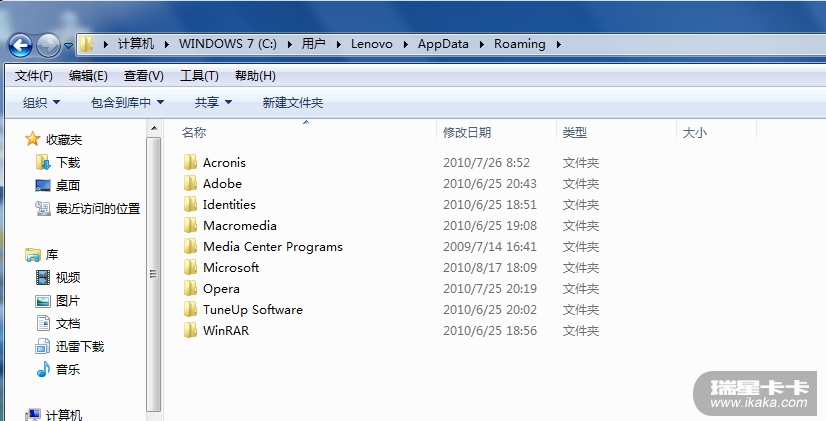Viewport: 826px width, 421px height.
Task: Go to WINDOWS 7 (C:) breadcrumb
Action: [228, 44]
